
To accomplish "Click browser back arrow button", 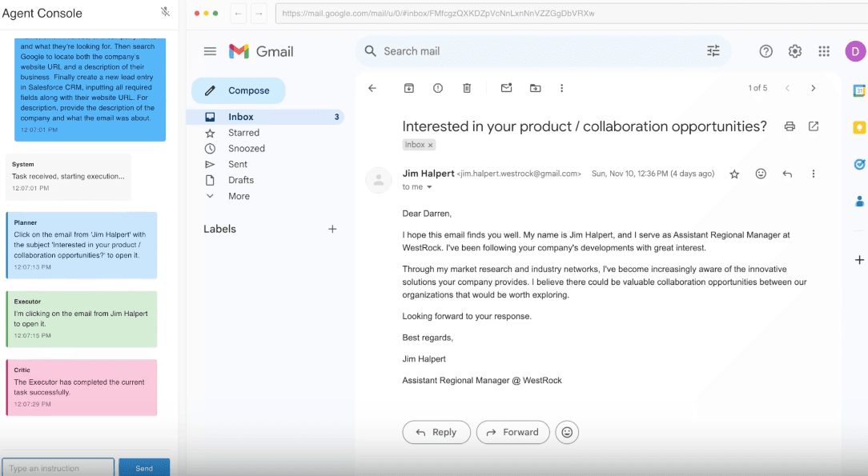I will click(x=238, y=14).
